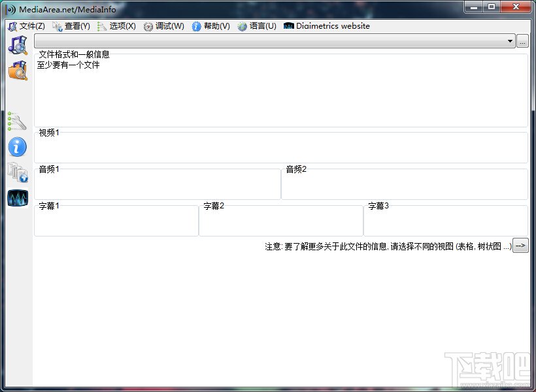Open the 查看(Y) menu

[71, 26]
